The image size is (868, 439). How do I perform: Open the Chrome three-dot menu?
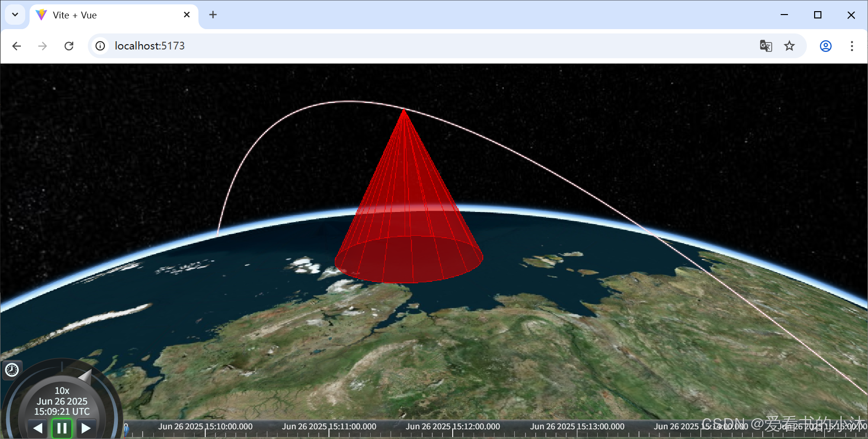(x=852, y=46)
